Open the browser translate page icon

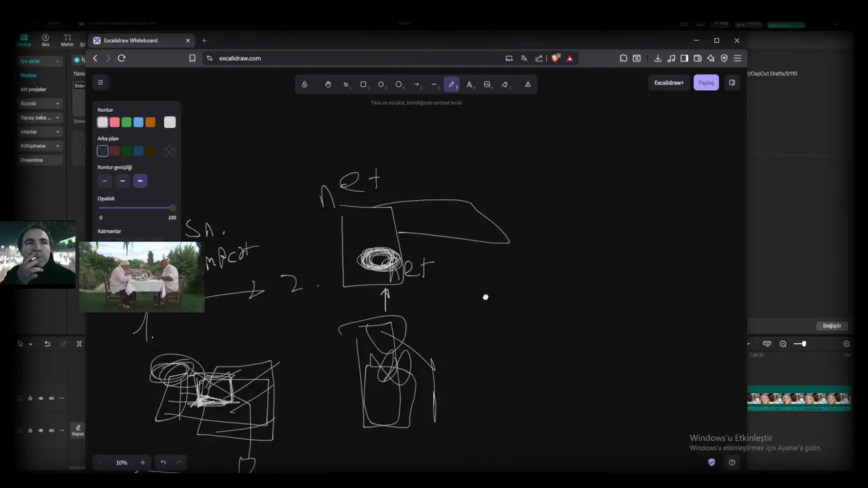click(x=524, y=58)
